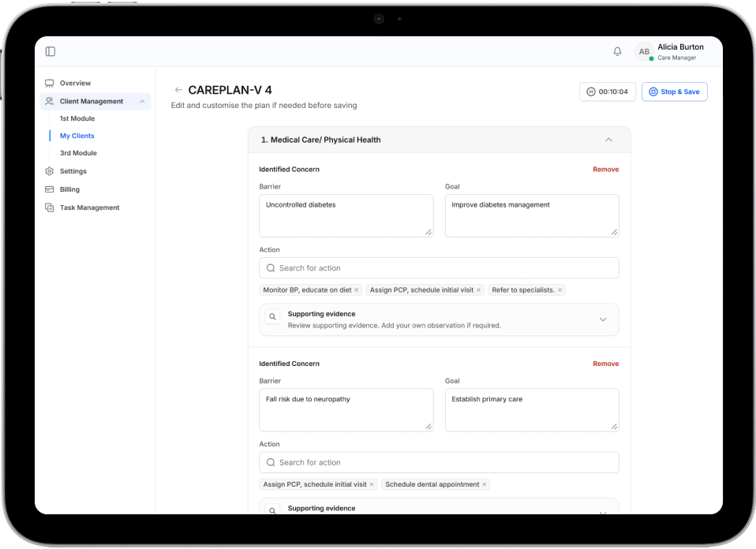This screenshot has width=756, height=549.
Task: Click the 'Fall risk due to neuropathy' barrier box
Action: point(346,409)
